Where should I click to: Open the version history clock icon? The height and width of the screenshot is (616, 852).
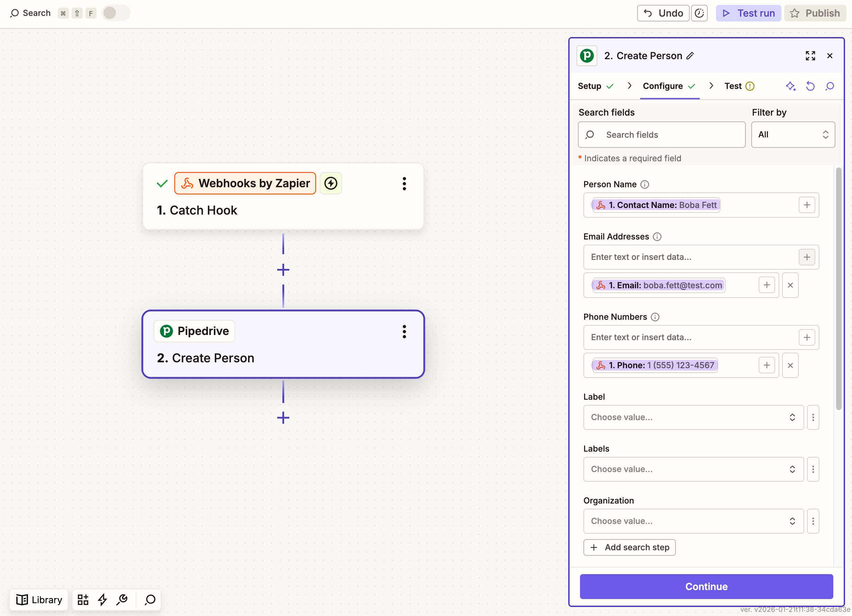(699, 13)
